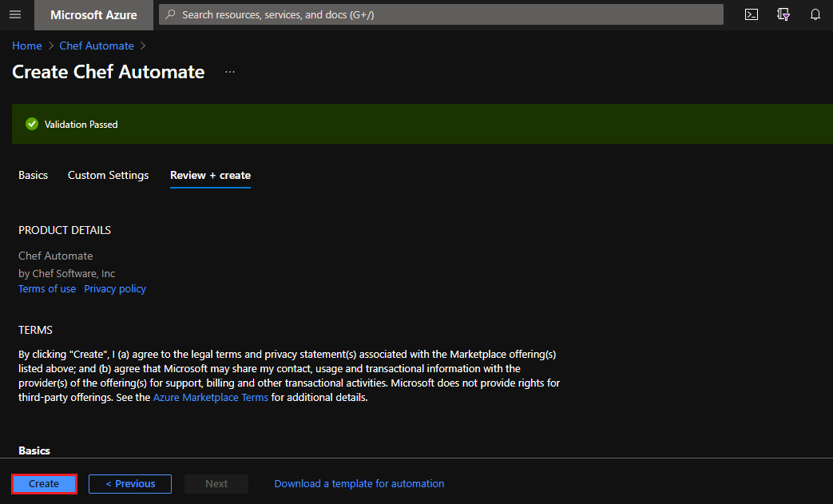Open Chef Automate from the breadcrumb
The height and width of the screenshot is (504, 833).
tap(96, 46)
